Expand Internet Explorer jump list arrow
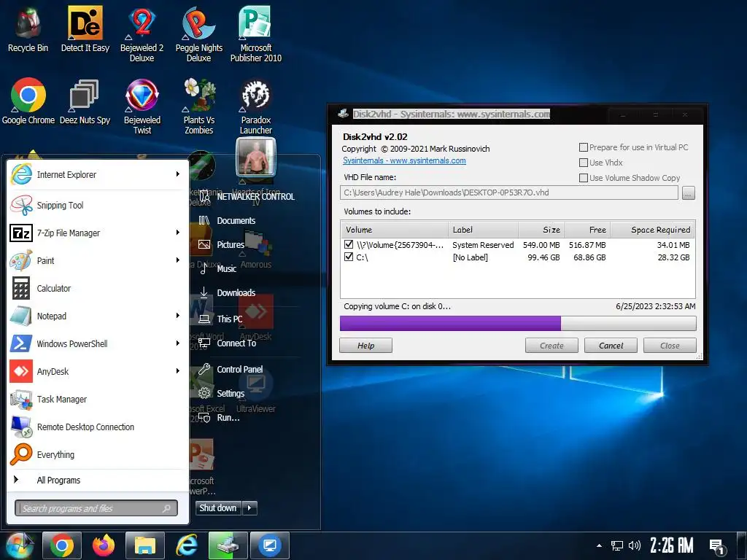This screenshot has width=747, height=560. 178,174
